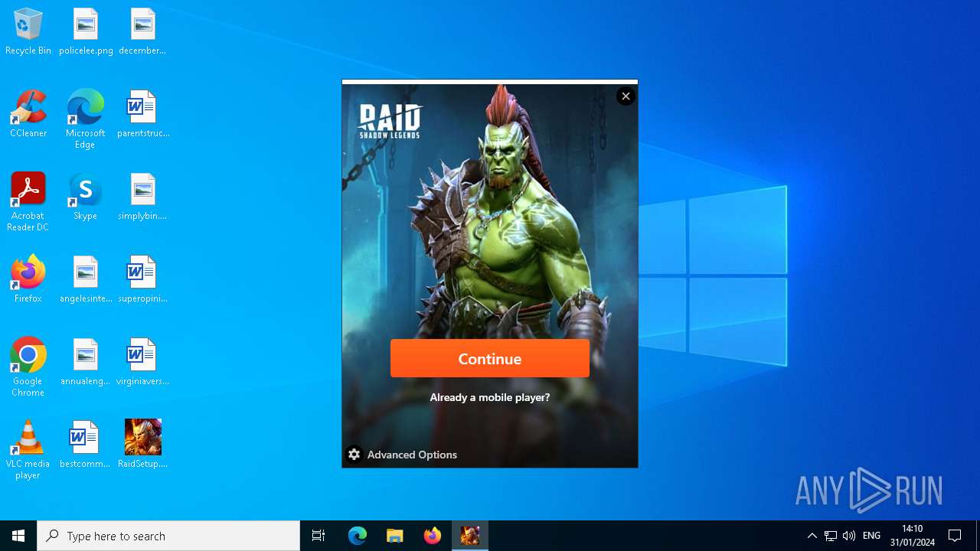The image size is (980, 551).
Task: Click the ENG language indicator
Action: point(871,536)
